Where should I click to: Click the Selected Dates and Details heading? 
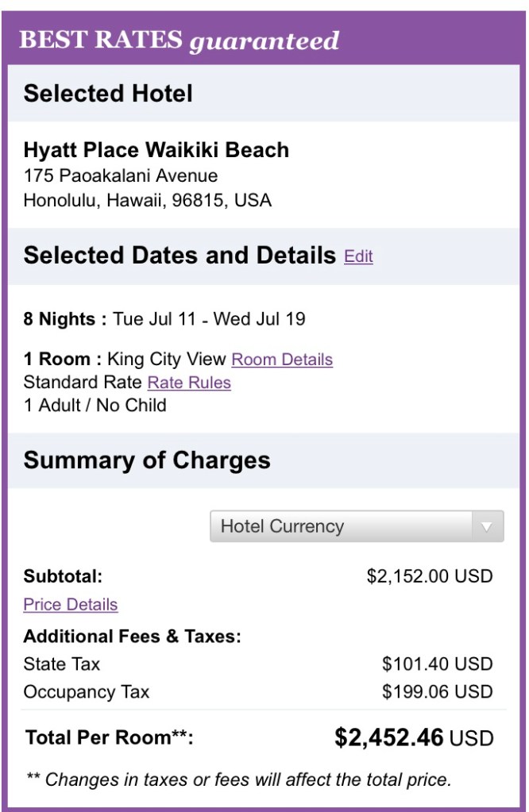[x=180, y=256]
